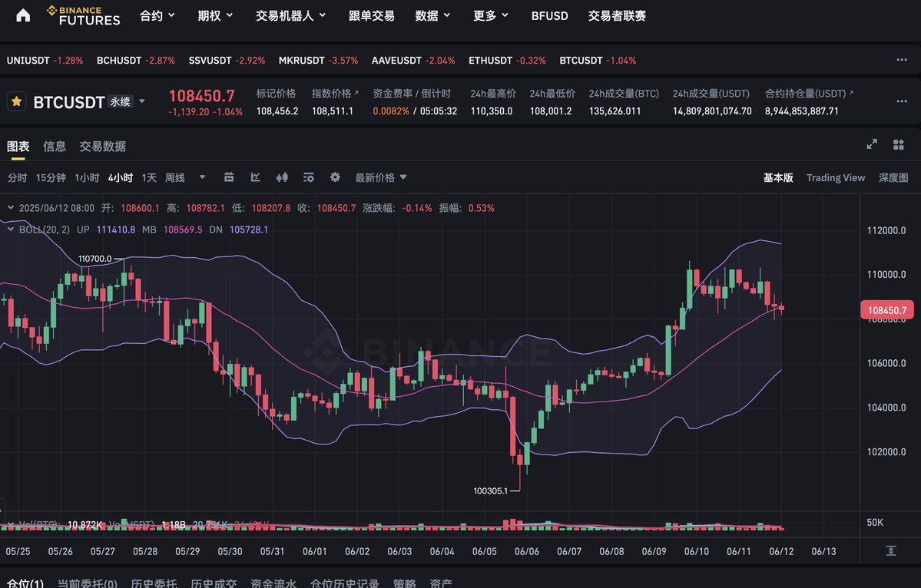Open the 交易者联赛 page
Image resolution: width=921 pixels, height=588 pixels.
617,16
